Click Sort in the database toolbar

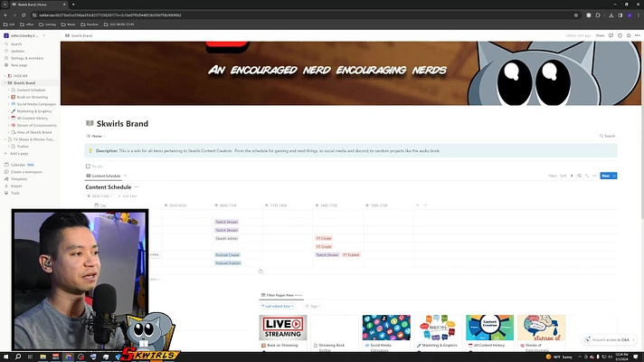coord(563,176)
